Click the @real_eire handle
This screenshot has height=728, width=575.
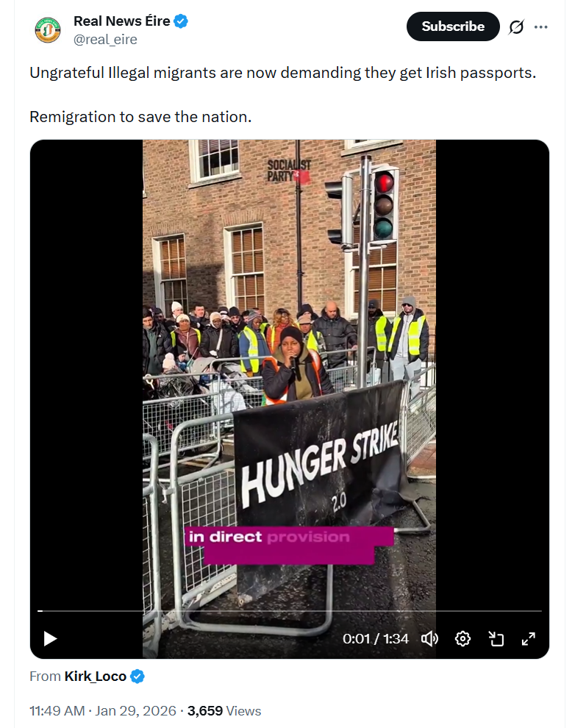point(105,40)
